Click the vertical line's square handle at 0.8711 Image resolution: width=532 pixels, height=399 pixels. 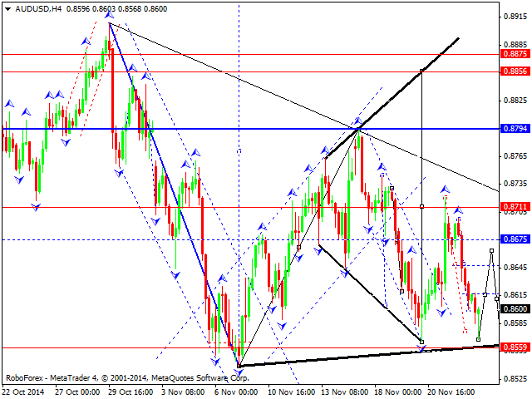coord(421,206)
